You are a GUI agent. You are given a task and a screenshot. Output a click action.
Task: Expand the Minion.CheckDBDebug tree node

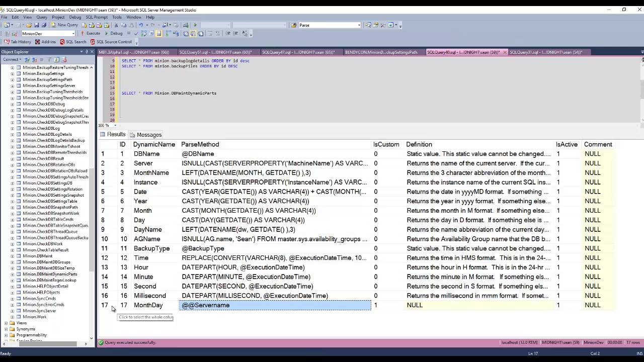(12, 104)
